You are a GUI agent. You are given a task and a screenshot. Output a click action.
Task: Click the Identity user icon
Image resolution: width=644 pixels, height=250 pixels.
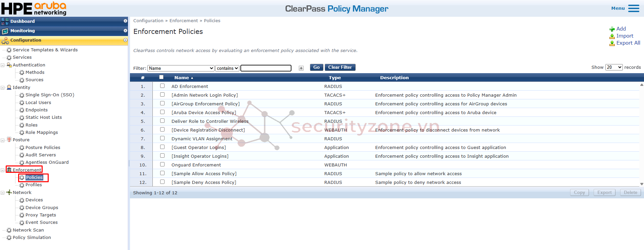coord(9,87)
